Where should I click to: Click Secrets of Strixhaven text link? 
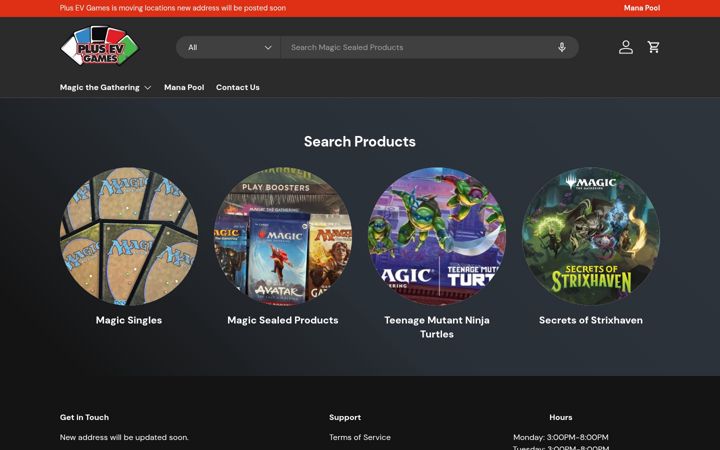[x=591, y=320]
